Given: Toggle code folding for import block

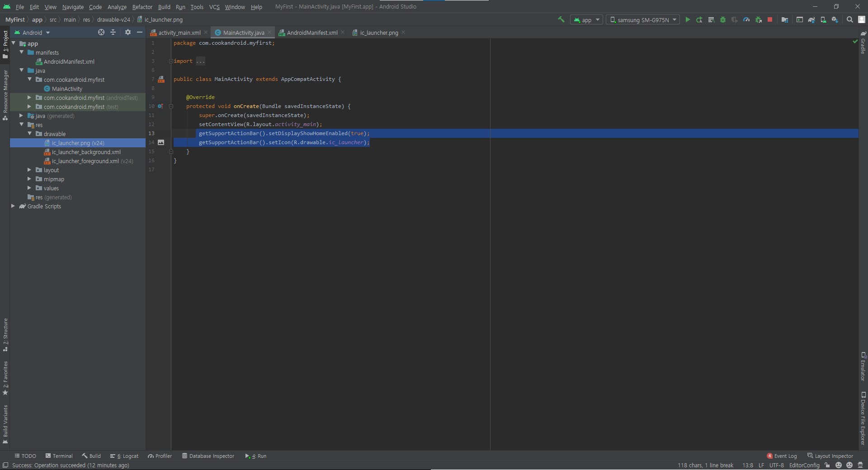Looking at the screenshot, I should 171,61.
